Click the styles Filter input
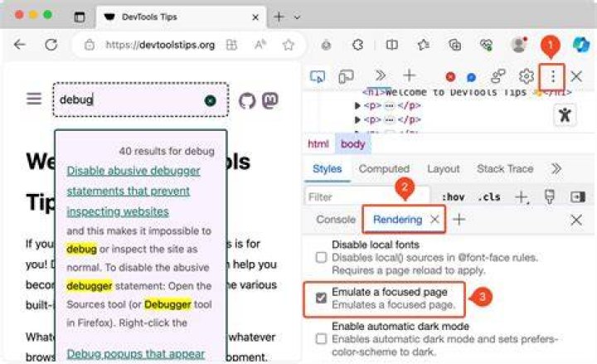597x364 pixels. click(367, 197)
